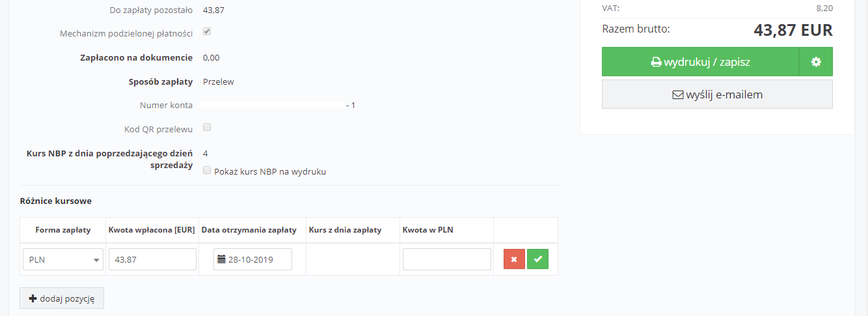868x316 pixels.
Task: Click wydrukuj / zapisz button
Action: [700, 62]
